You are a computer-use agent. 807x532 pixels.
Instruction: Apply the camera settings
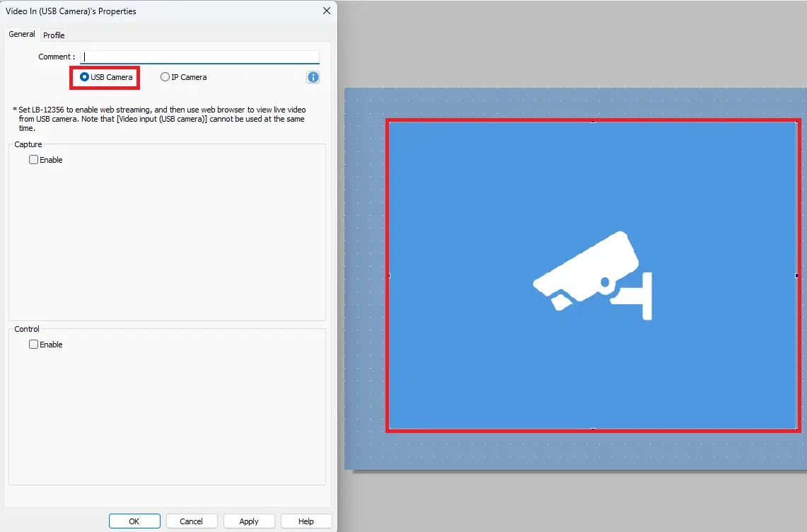pos(249,521)
